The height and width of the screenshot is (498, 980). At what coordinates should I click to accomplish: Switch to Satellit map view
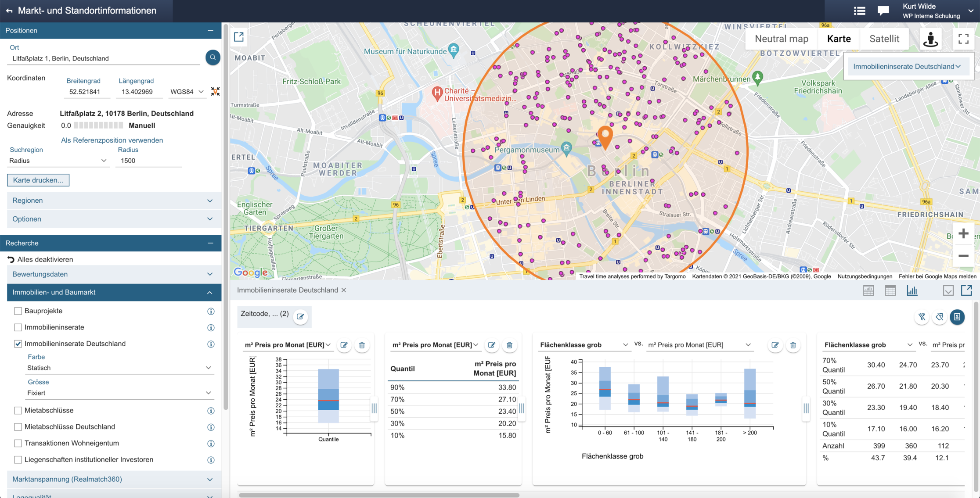coord(884,39)
